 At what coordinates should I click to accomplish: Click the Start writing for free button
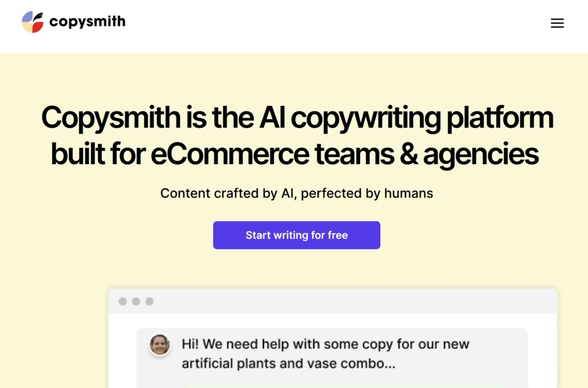point(296,235)
